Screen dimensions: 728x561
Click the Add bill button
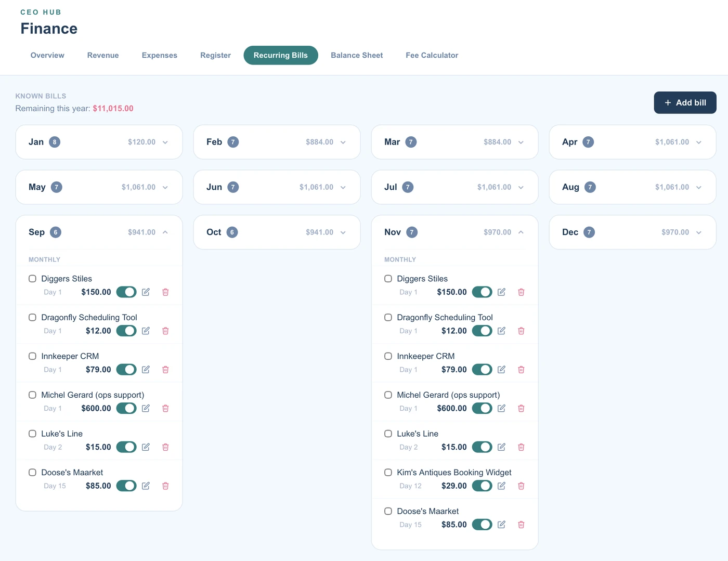[685, 102]
